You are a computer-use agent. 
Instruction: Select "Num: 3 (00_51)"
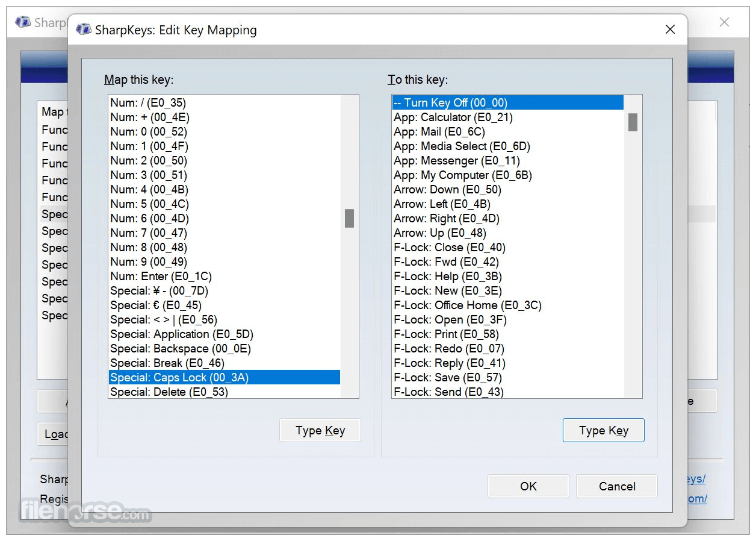pos(225,175)
